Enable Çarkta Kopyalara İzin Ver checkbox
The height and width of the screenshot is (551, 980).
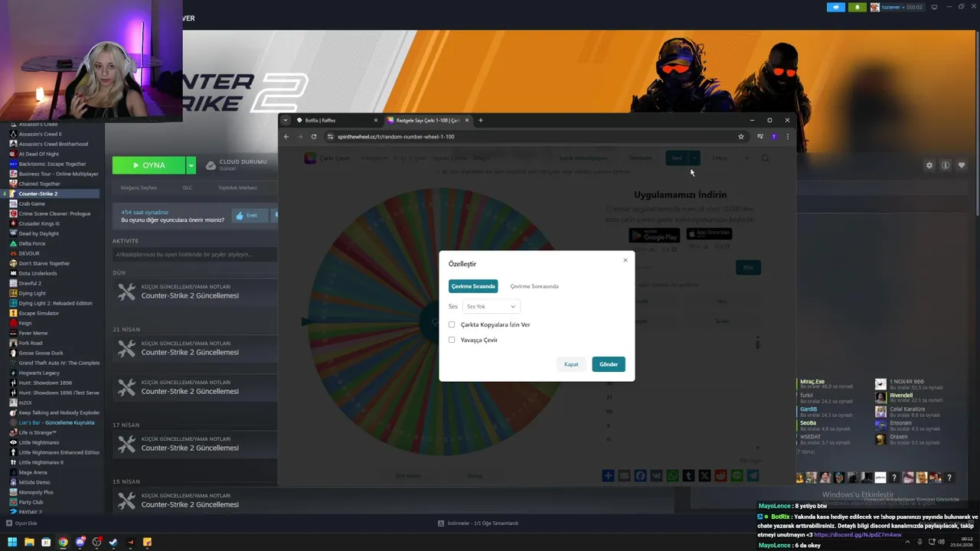[452, 324]
